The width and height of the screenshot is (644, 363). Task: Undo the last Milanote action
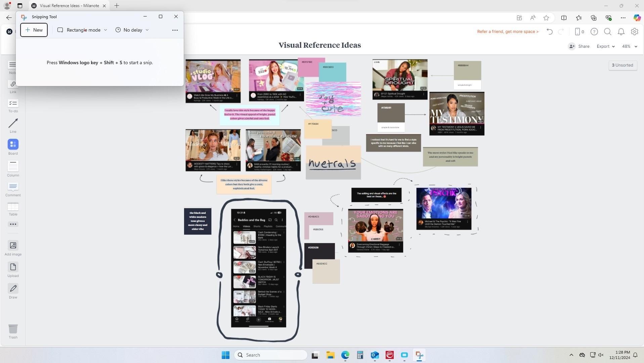(550, 32)
